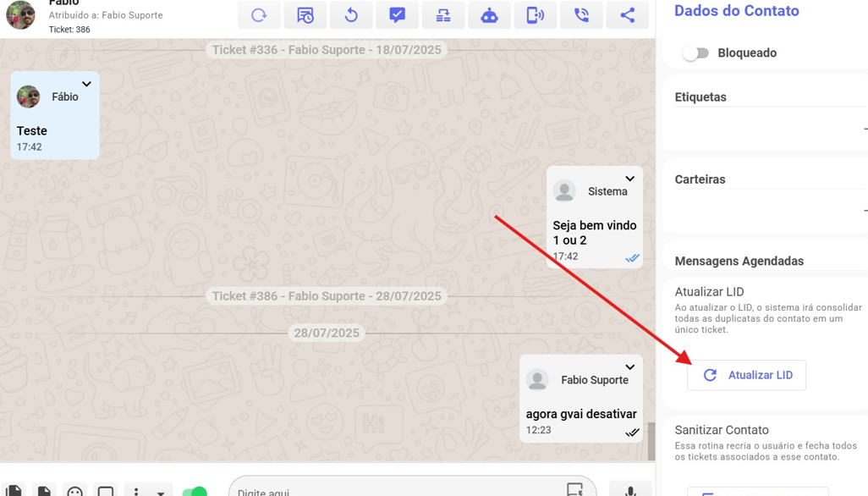Open dropdown arrow beside the three-dots menu
868x496 pixels.
161,492
